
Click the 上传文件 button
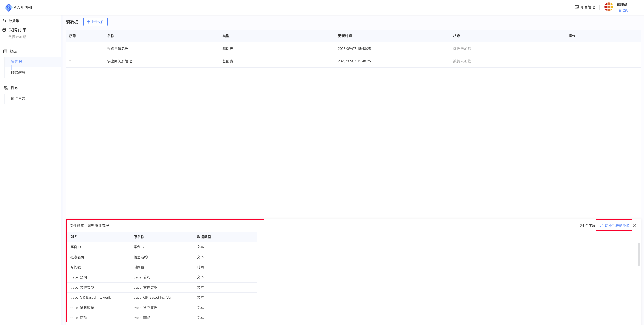(95, 22)
